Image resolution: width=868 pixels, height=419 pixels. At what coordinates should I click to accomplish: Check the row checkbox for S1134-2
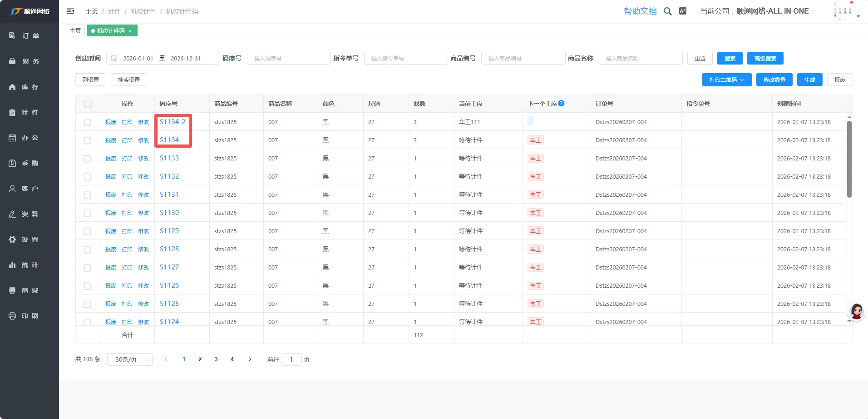tap(88, 122)
